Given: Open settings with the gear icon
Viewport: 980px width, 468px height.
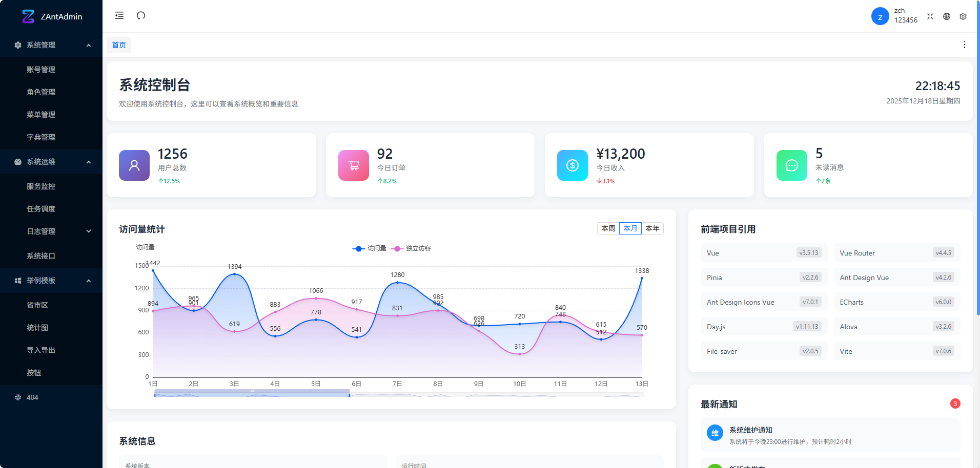Looking at the screenshot, I should 964,16.
